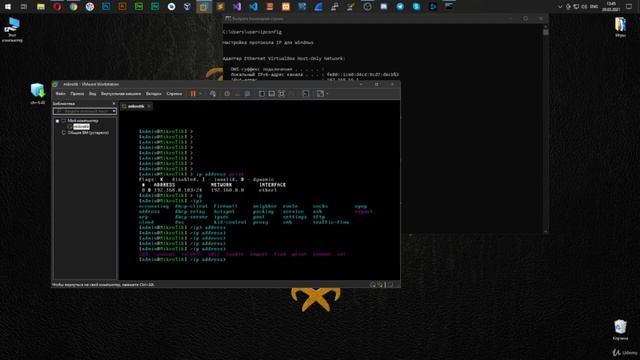This screenshot has width=640, height=360.
Task: Select mikrotik in the library tree
Action: (81, 127)
